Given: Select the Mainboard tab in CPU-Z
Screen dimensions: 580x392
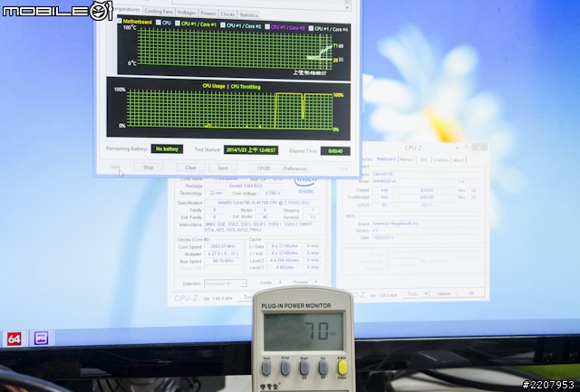Looking at the screenshot, I should coord(386,159).
